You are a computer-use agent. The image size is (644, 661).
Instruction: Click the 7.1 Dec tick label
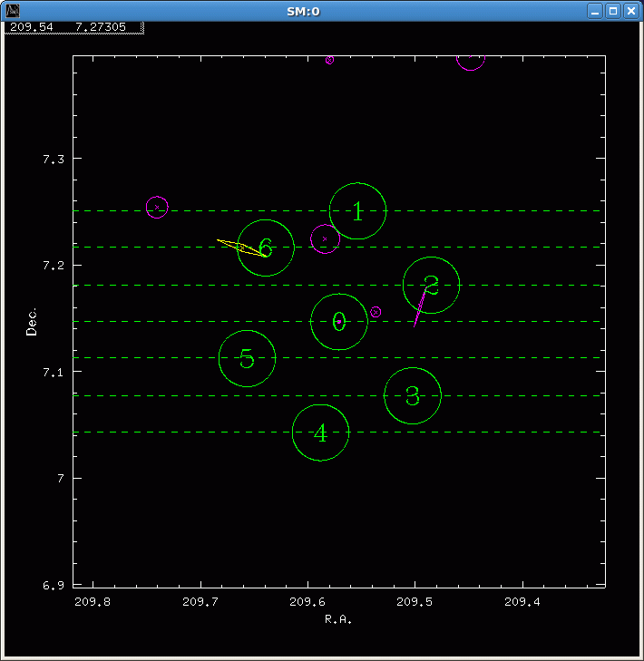(x=54, y=373)
